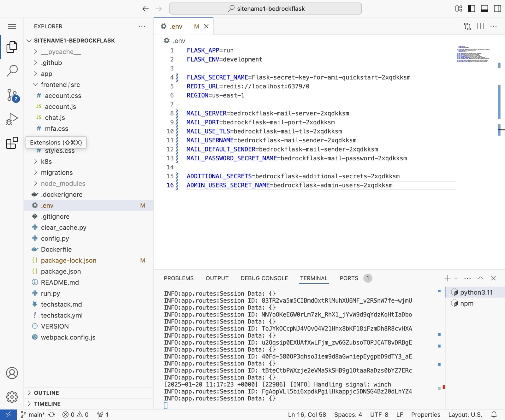Open editor More Actions ellipsis
Image resolution: width=505 pixels, height=420 pixels.
(494, 26)
